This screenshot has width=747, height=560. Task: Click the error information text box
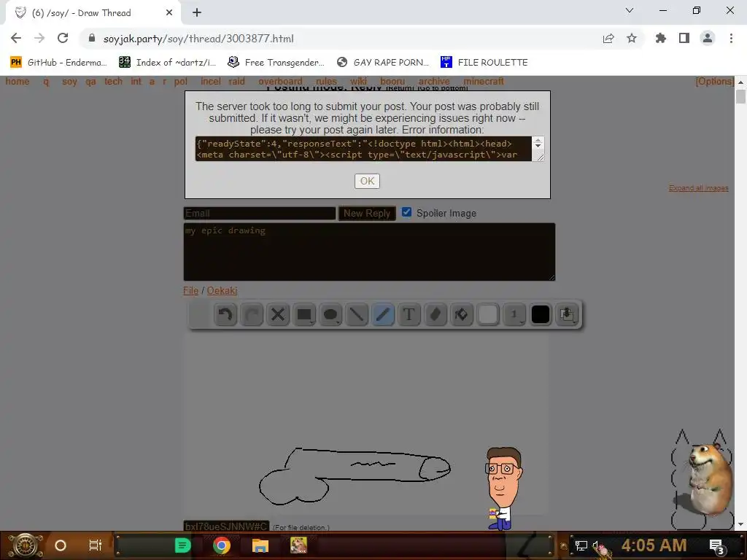[363, 149]
